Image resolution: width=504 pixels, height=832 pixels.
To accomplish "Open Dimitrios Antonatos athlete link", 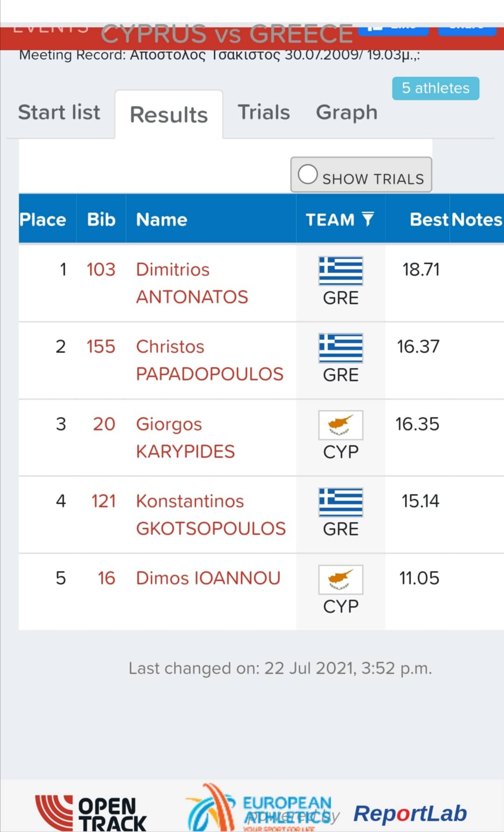I will [x=192, y=283].
